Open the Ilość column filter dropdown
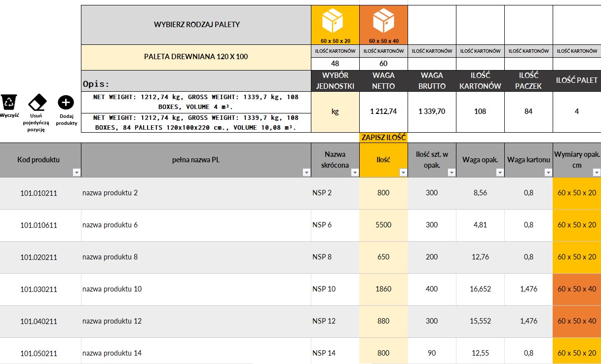This screenshot has height=364, width=601. (x=403, y=172)
